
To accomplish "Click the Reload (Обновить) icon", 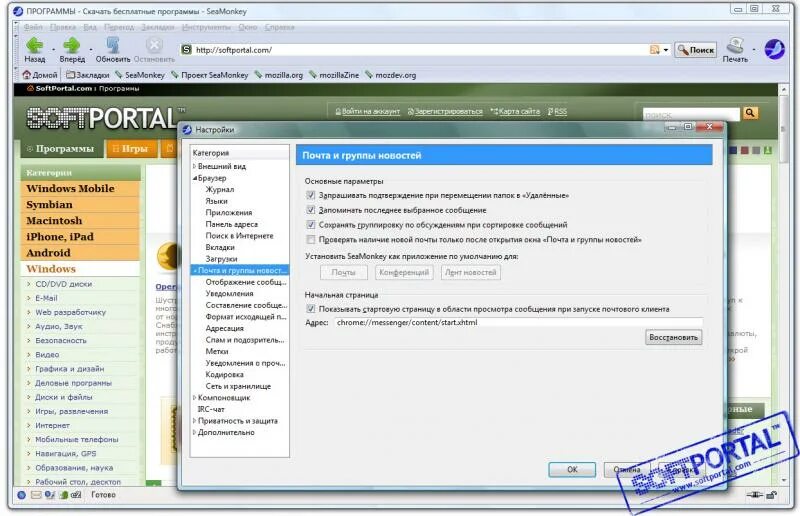I will pyautogui.click(x=113, y=45).
